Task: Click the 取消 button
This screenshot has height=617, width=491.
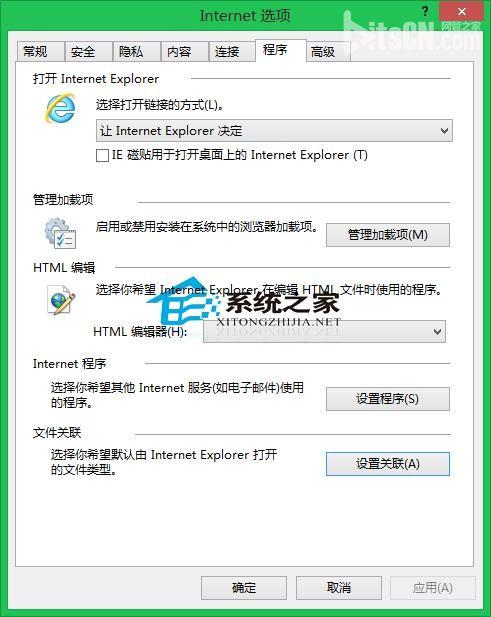Action: 338,588
